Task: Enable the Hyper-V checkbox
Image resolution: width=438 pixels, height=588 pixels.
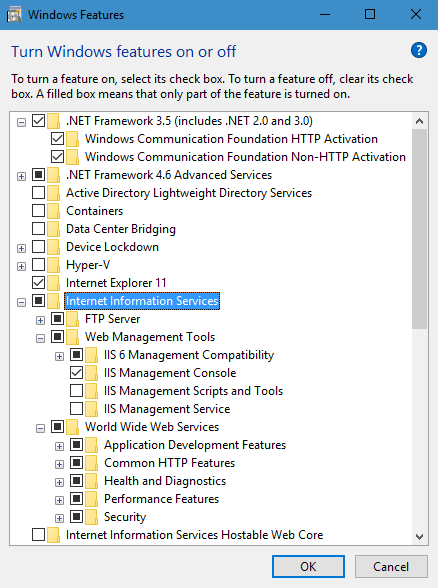Action: [38, 265]
